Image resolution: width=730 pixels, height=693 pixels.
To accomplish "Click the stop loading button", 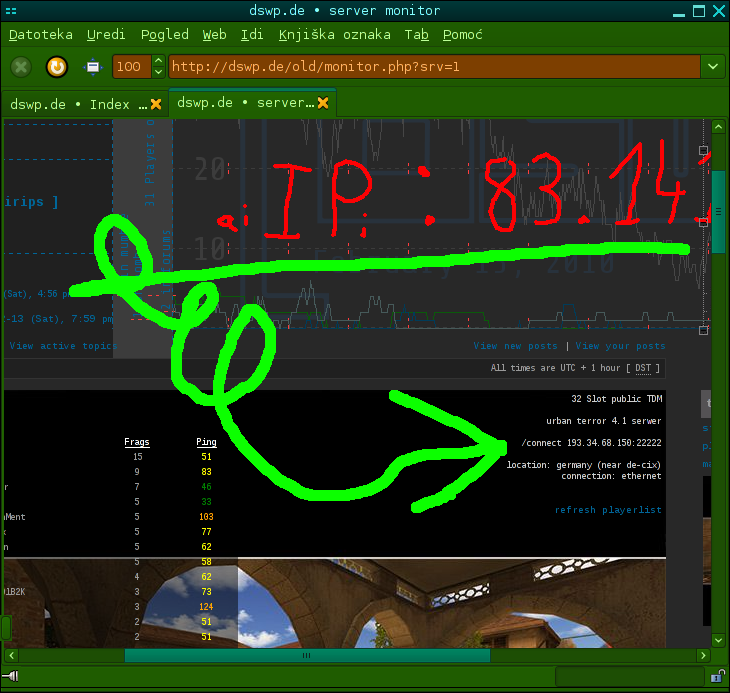I will coord(21,67).
